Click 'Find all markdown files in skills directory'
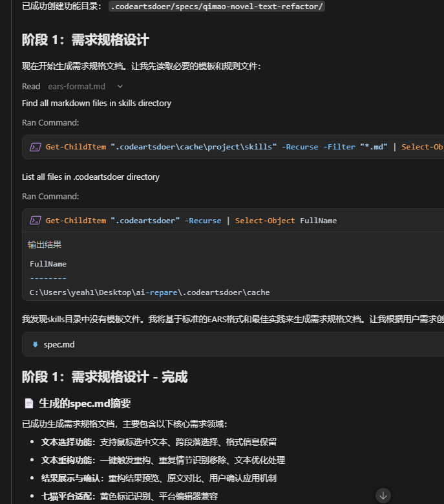 (96, 103)
